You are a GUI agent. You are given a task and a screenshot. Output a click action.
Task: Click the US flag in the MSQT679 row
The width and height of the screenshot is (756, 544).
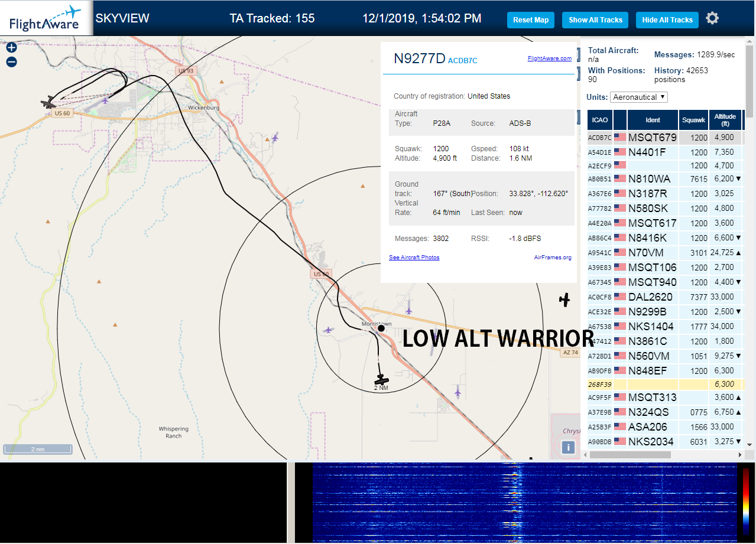point(620,138)
